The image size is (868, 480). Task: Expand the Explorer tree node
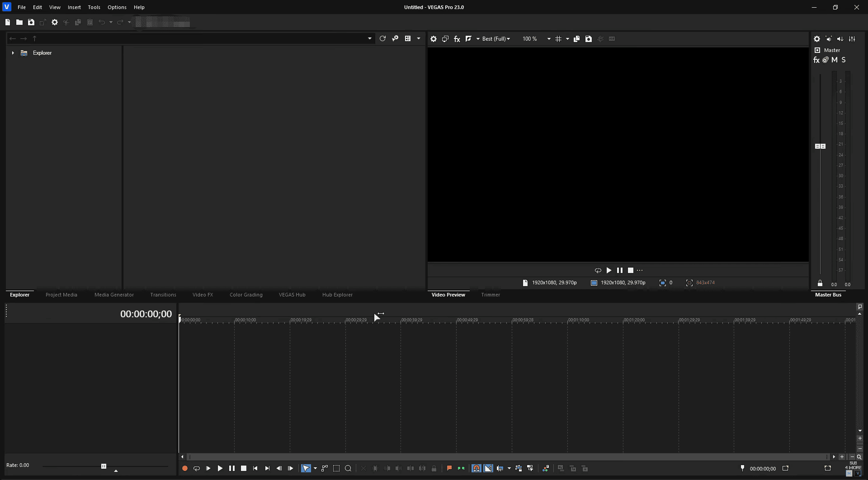point(13,53)
